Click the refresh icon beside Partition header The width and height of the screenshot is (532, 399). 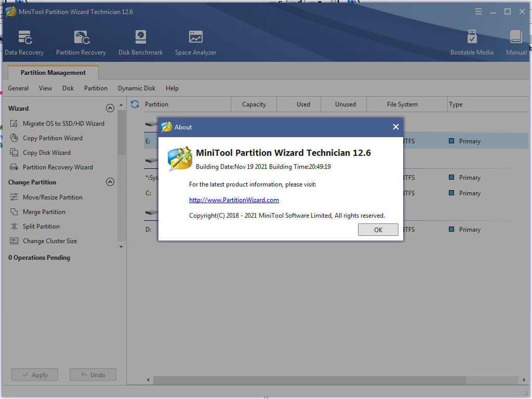135,104
